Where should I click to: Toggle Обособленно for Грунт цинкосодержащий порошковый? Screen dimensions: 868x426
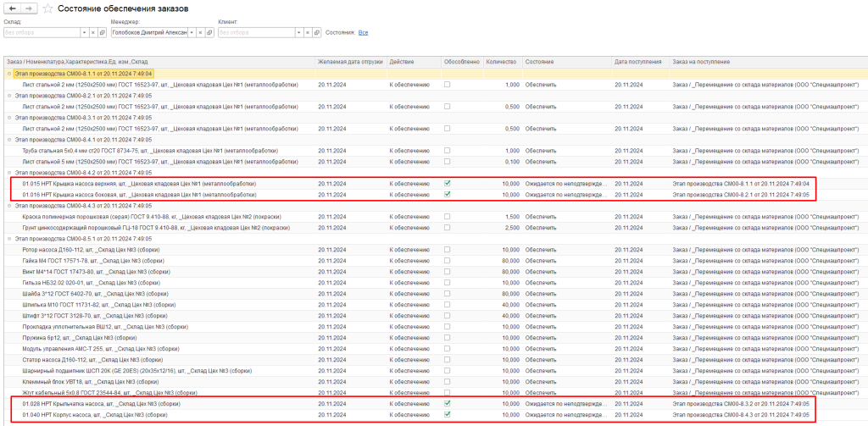click(448, 227)
